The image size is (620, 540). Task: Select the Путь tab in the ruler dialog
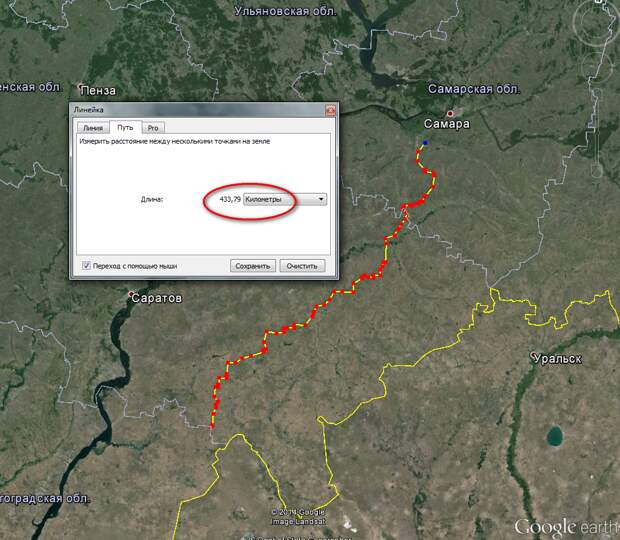[x=125, y=127]
